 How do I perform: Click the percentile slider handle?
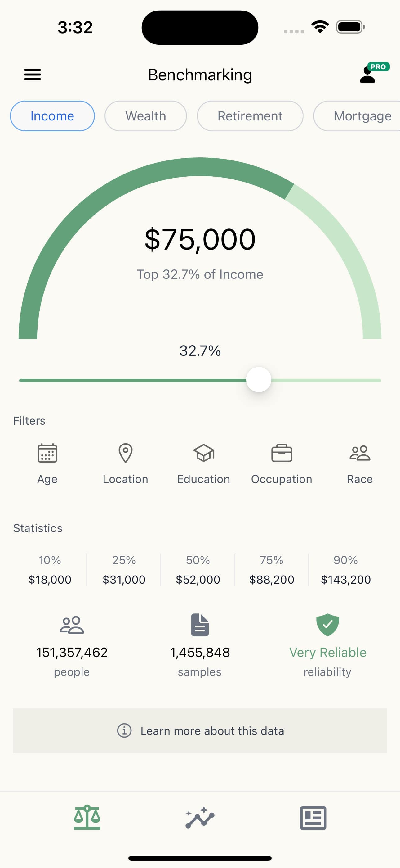(x=259, y=380)
